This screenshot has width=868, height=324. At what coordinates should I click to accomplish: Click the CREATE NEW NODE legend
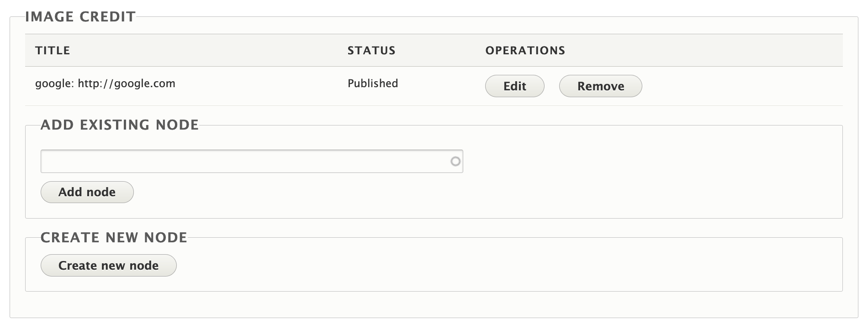pyautogui.click(x=114, y=238)
